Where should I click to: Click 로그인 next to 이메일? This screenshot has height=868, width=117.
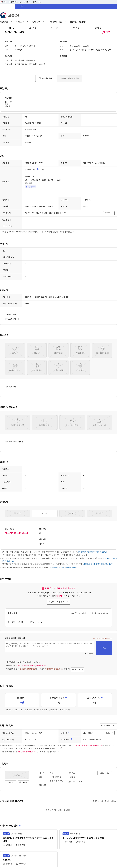[40, 622]
